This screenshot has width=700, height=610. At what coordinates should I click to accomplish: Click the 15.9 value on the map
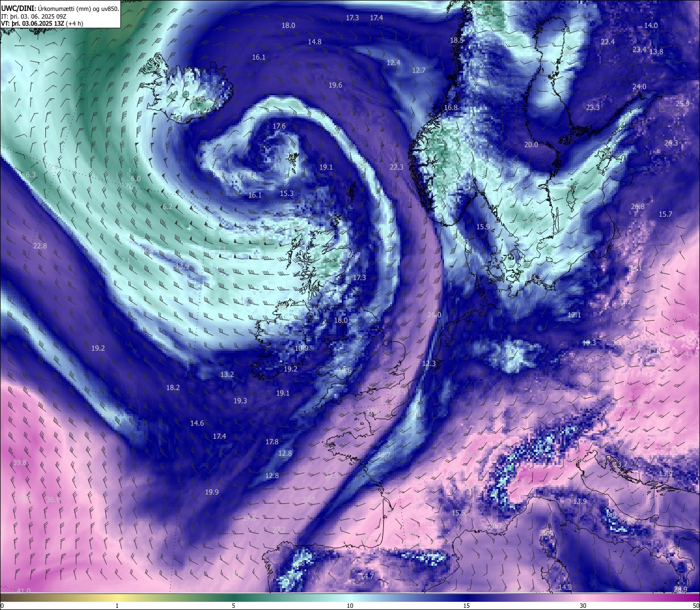[x=483, y=226]
